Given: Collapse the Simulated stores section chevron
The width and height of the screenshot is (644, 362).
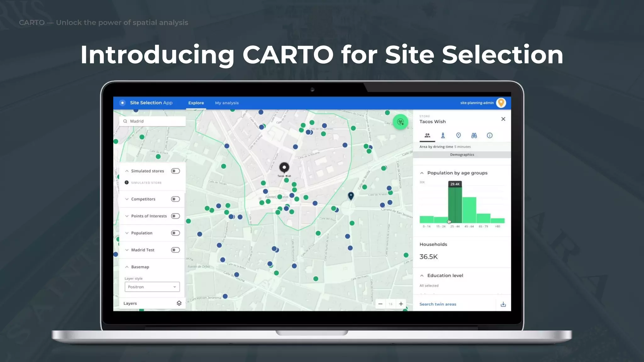Looking at the screenshot, I should [127, 171].
